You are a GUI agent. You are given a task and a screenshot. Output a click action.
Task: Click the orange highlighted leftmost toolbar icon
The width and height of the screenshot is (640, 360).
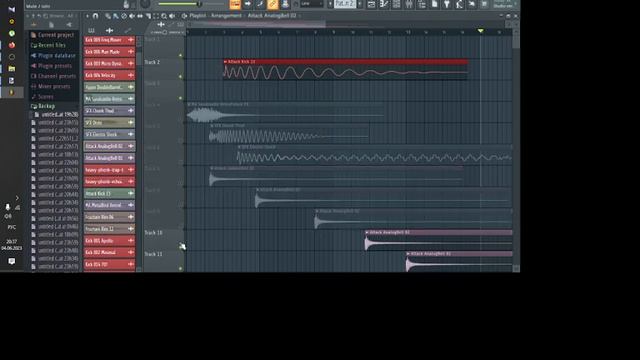point(235,4)
